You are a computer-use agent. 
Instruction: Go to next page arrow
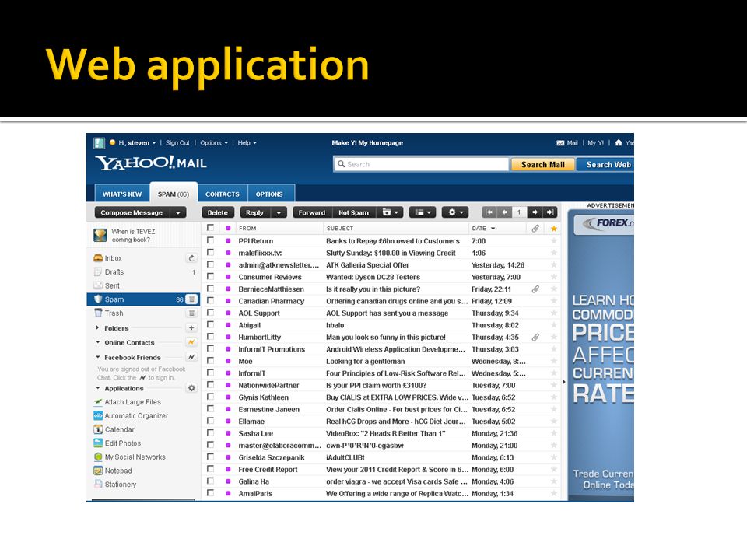click(535, 212)
